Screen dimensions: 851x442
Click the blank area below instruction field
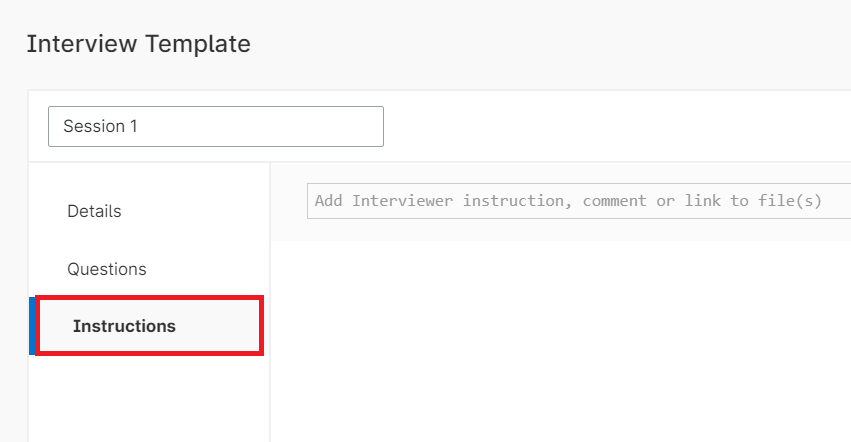[x=560, y=340]
